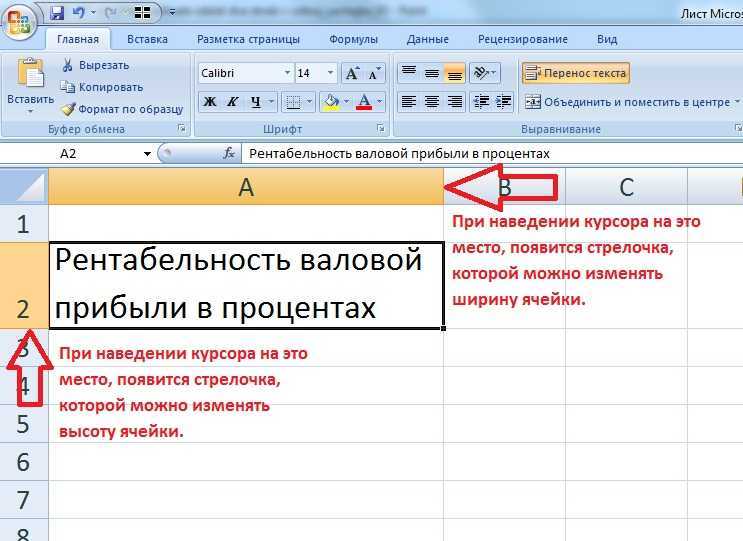Open the Вид tab
Image resolution: width=743 pixels, height=541 pixels.
(x=607, y=39)
